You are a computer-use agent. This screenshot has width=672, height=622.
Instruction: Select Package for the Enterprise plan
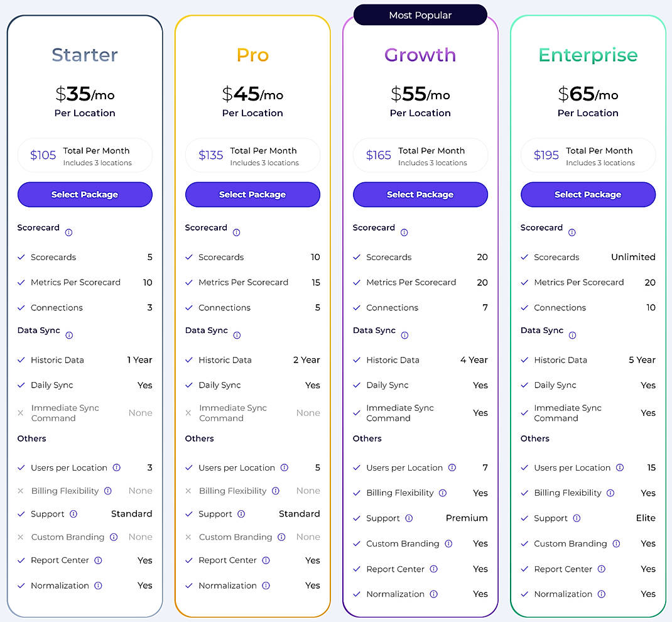click(588, 195)
